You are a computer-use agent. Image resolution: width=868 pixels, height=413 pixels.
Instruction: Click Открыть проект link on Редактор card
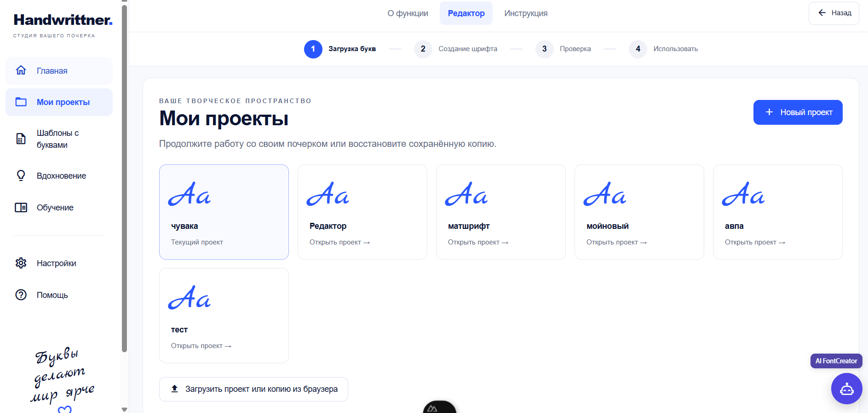pyautogui.click(x=339, y=242)
